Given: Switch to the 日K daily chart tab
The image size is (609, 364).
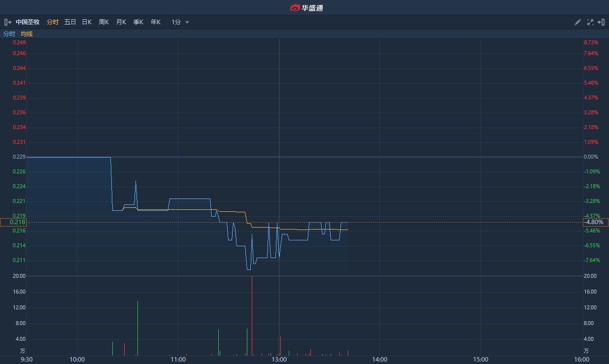Looking at the screenshot, I should pyautogui.click(x=86, y=22).
